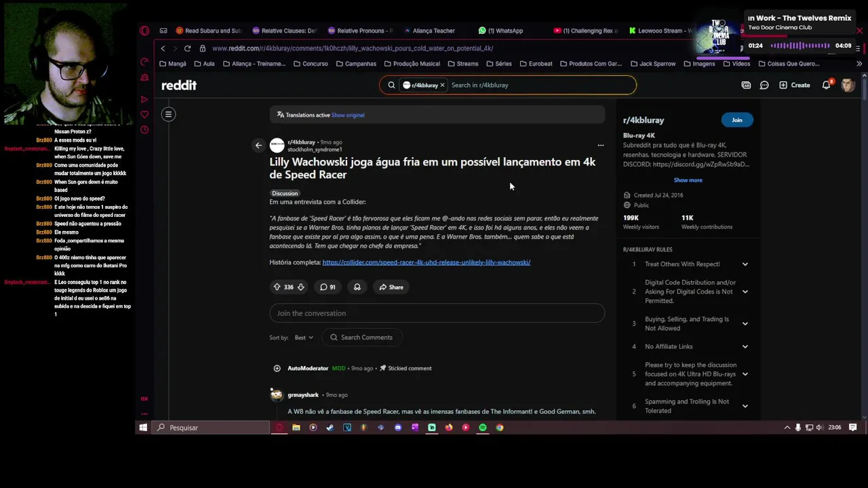The height and width of the screenshot is (488, 868).
Task: Open collider.com Speed Racer article link
Action: pyautogui.click(x=427, y=262)
